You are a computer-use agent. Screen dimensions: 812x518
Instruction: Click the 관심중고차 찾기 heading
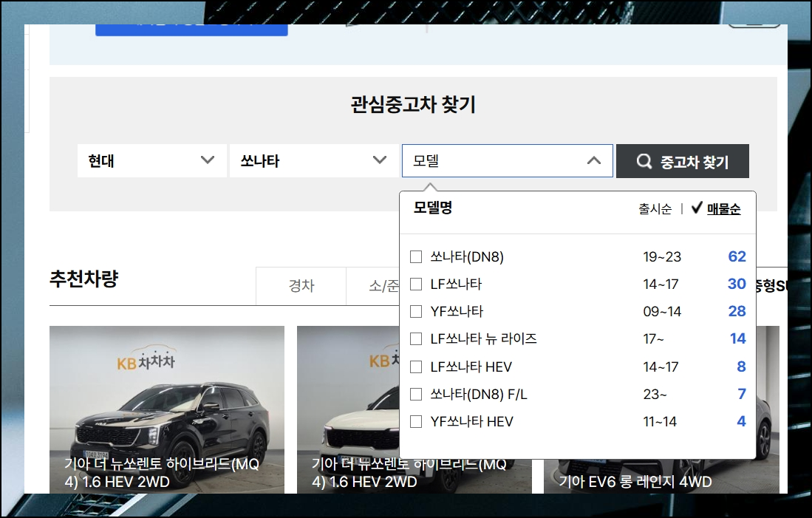[413, 105]
